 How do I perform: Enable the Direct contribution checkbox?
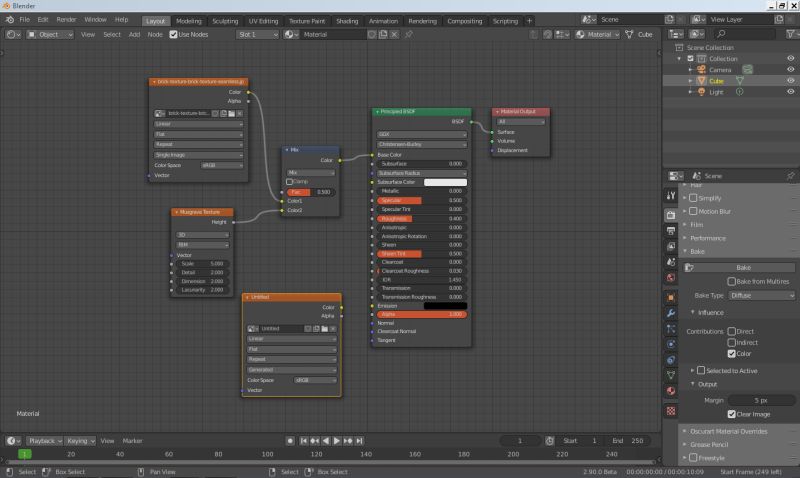[x=732, y=332]
